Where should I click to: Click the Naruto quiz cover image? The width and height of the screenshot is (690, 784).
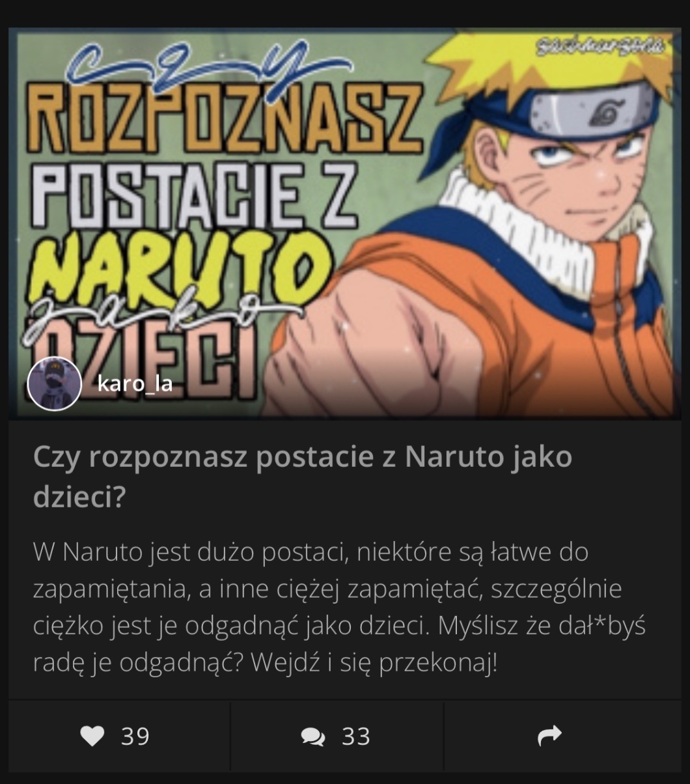(344, 223)
